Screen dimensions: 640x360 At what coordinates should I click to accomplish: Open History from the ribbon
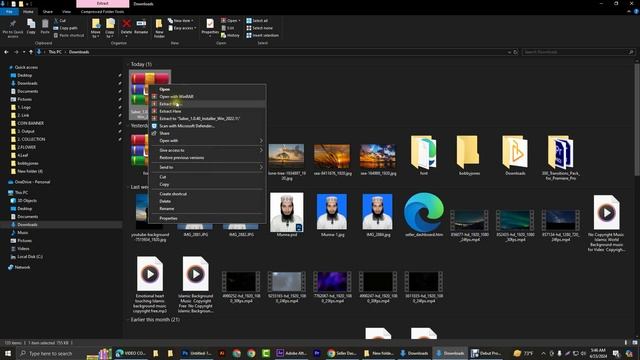pyautogui.click(x=230, y=36)
